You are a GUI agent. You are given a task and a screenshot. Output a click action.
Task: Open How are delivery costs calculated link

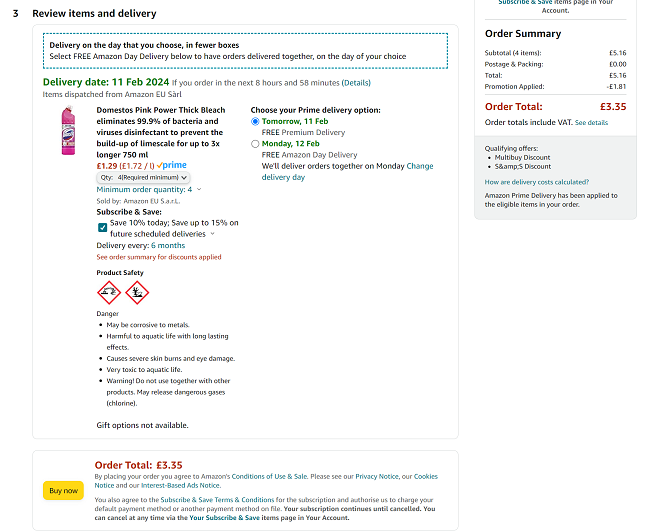point(534,182)
